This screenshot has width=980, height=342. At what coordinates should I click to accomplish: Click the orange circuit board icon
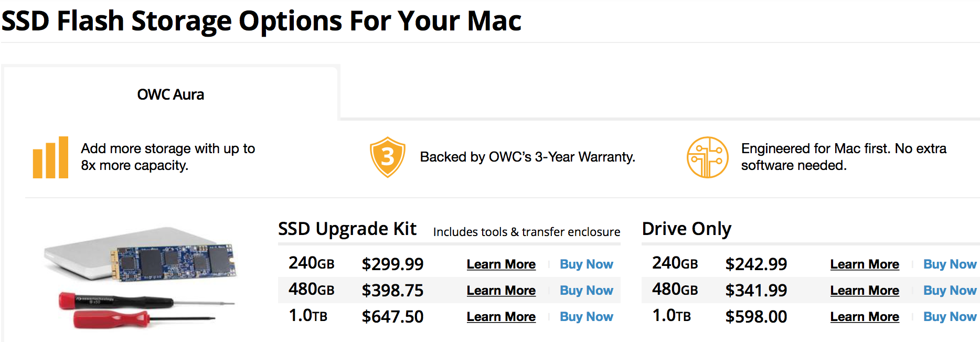point(707,157)
